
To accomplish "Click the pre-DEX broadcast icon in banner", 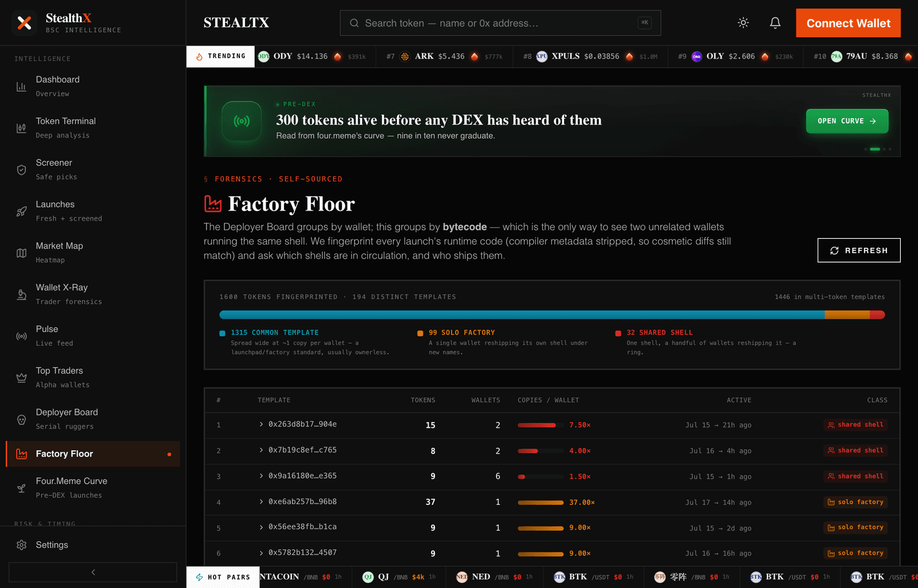I will point(242,121).
